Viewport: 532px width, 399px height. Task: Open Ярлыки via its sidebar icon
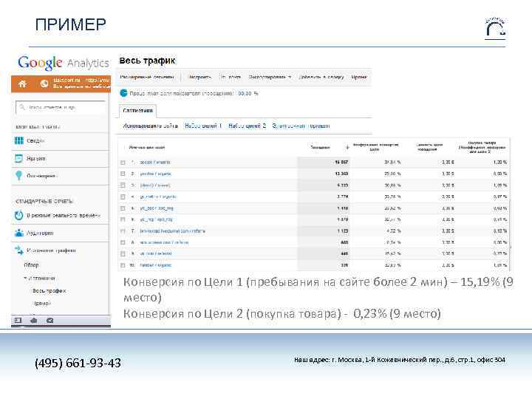coord(19,158)
